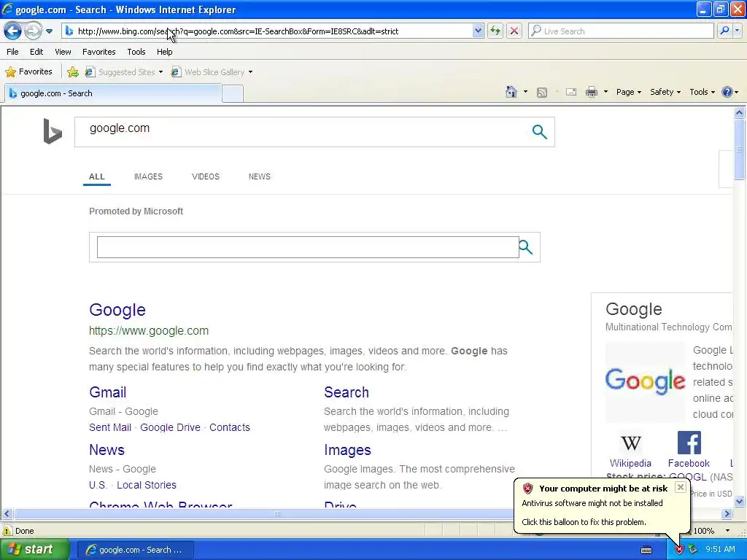Click the promoted box search magnifier

pyautogui.click(x=525, y=247)
